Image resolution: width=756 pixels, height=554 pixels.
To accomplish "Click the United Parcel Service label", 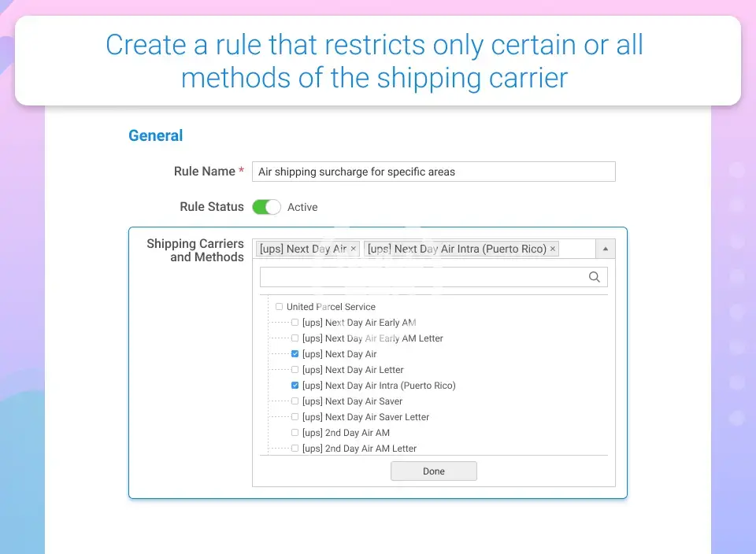I will 331,307.
